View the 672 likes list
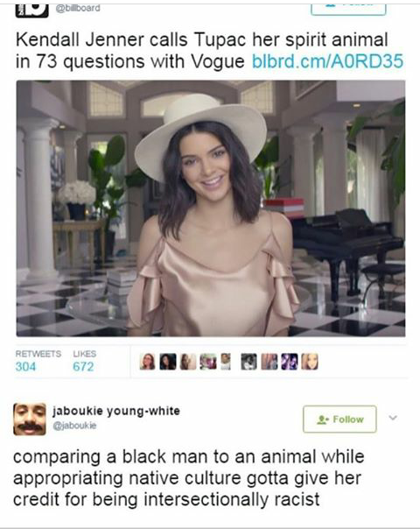This screenshot has height=529, width=420. [84, 361]
